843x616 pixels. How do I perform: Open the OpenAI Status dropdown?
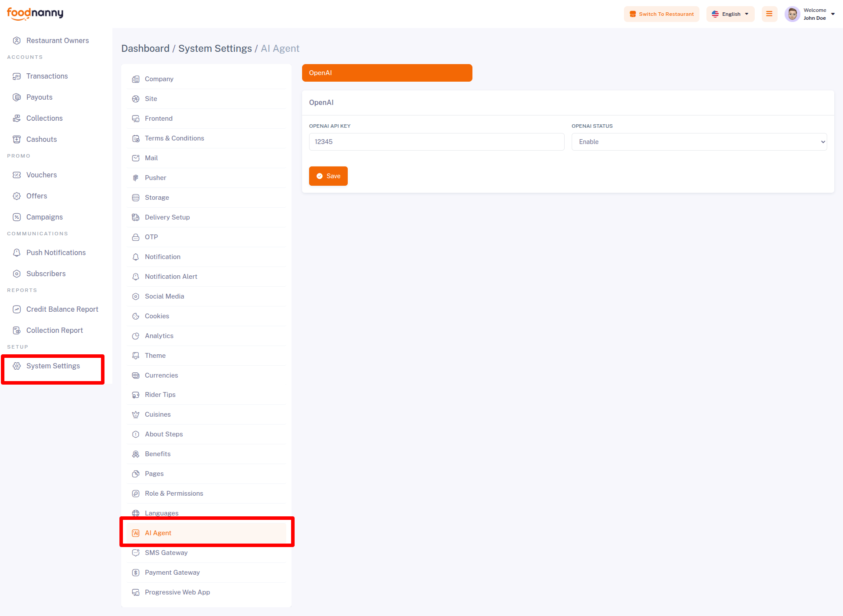point(699,142)
